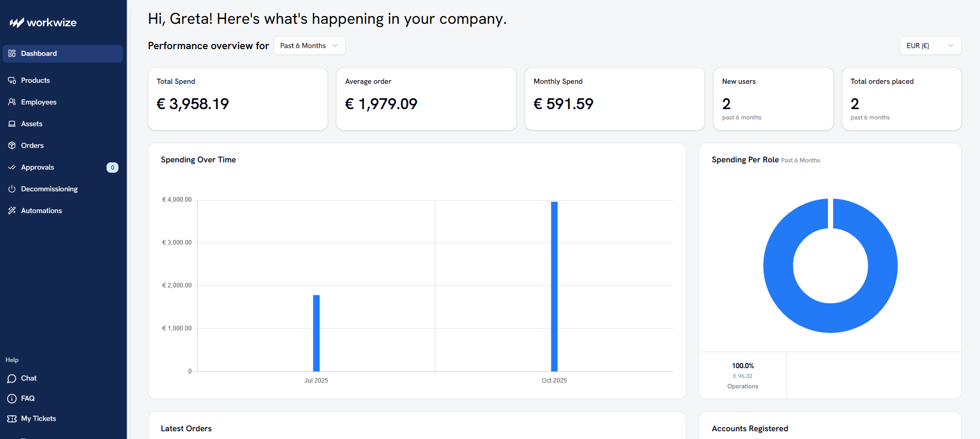Select the Automations magic wand icon
This screenshot has width=980, height=439.
pyautogui.click(x=12, y=210)
